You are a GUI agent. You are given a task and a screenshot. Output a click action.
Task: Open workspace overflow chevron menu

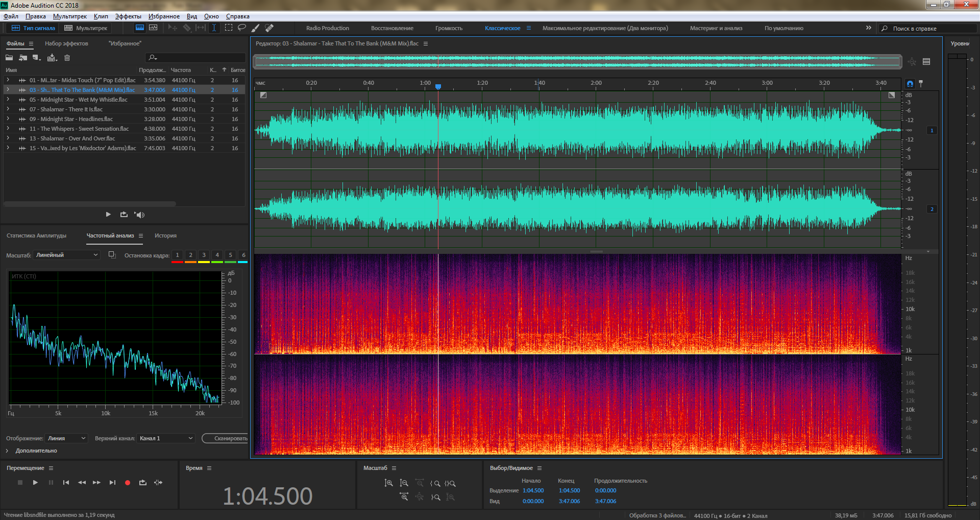click(869, 28)
